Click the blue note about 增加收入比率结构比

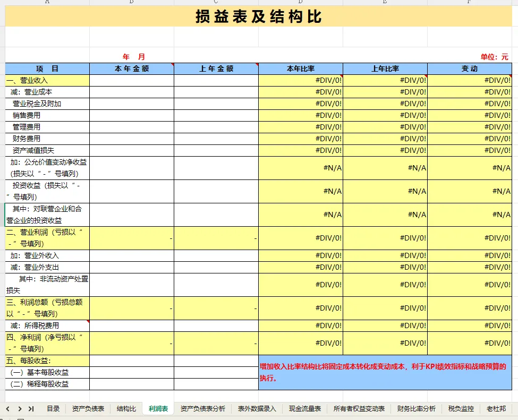point(385,372)
